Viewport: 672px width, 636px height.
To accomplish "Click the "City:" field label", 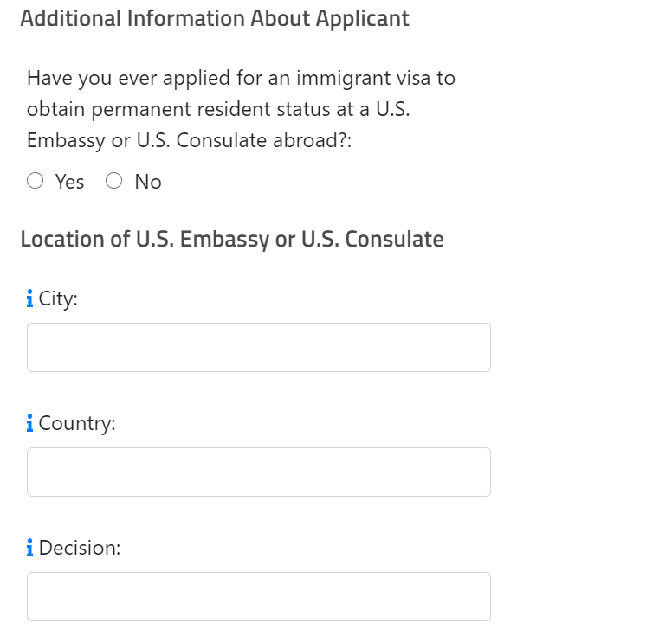I will coord(58,299).
